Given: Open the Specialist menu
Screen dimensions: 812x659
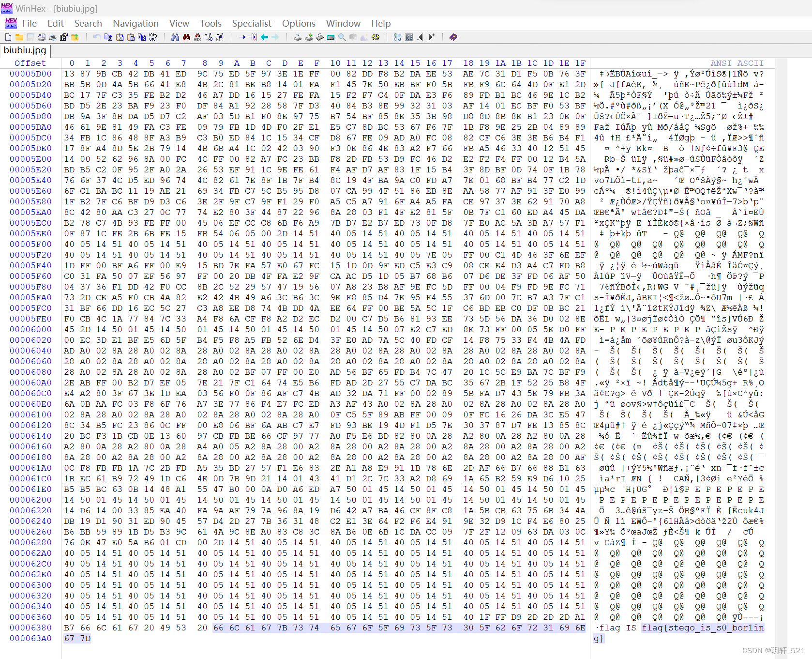Looking at the screenshot, I should point(252,23).
